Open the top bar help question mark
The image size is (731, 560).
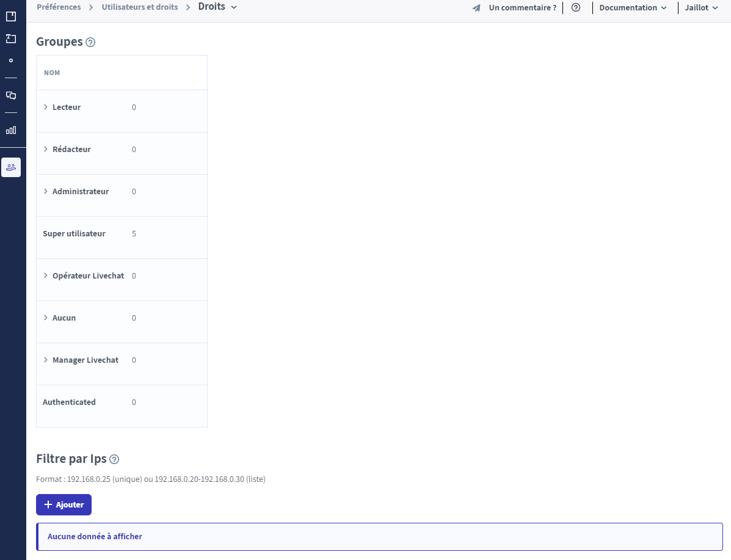point(575,8)
